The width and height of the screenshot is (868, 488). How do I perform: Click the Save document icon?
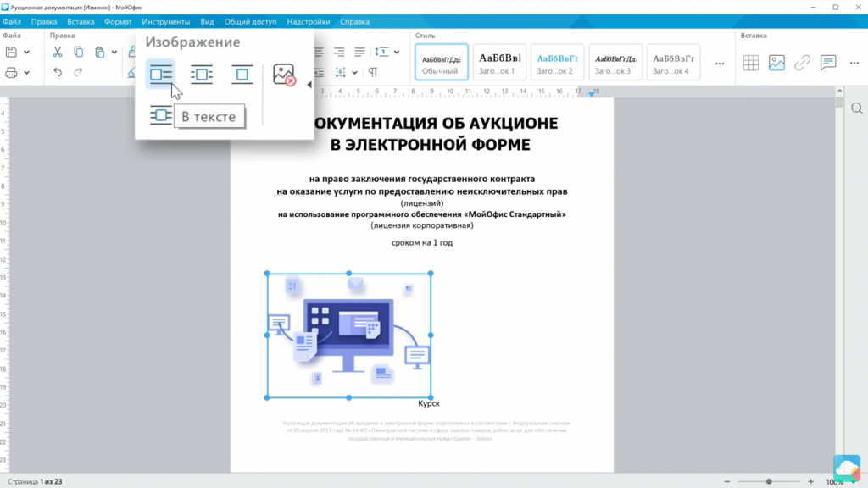(x=11, y=52)
